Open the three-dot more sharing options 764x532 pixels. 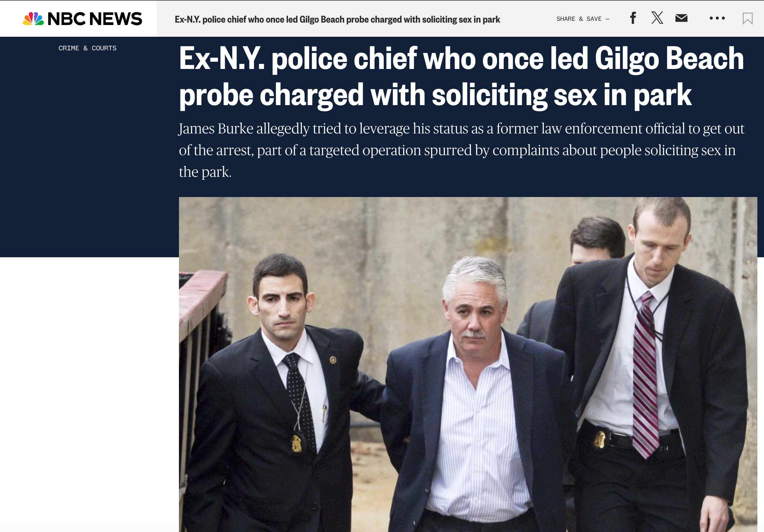click(717, 18)
